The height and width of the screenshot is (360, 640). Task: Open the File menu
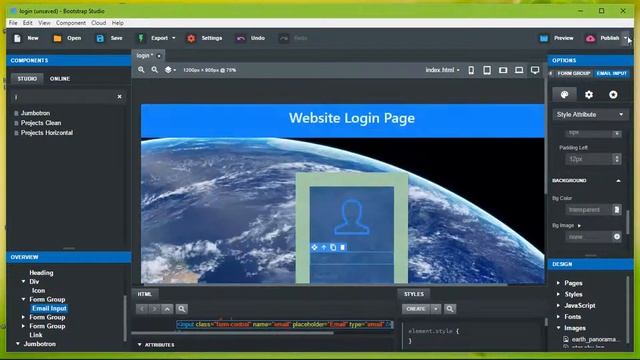(13, 23)
